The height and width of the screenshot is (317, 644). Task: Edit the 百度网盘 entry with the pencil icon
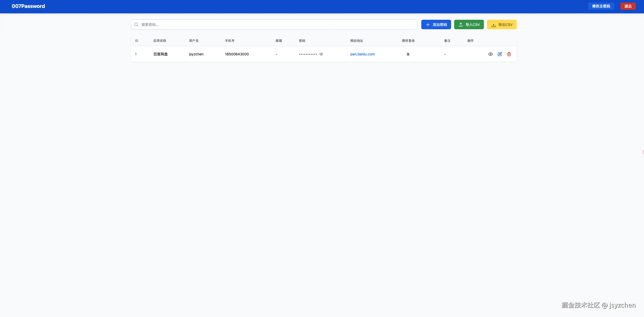500,54
